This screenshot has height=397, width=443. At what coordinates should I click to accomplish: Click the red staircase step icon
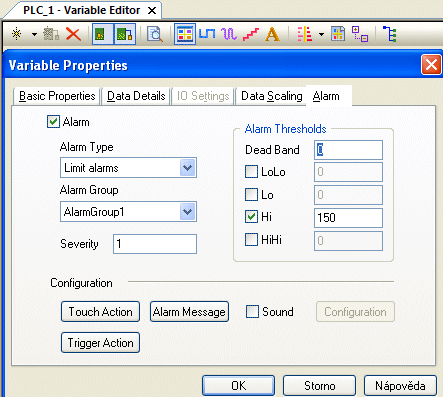coord(251,34)
